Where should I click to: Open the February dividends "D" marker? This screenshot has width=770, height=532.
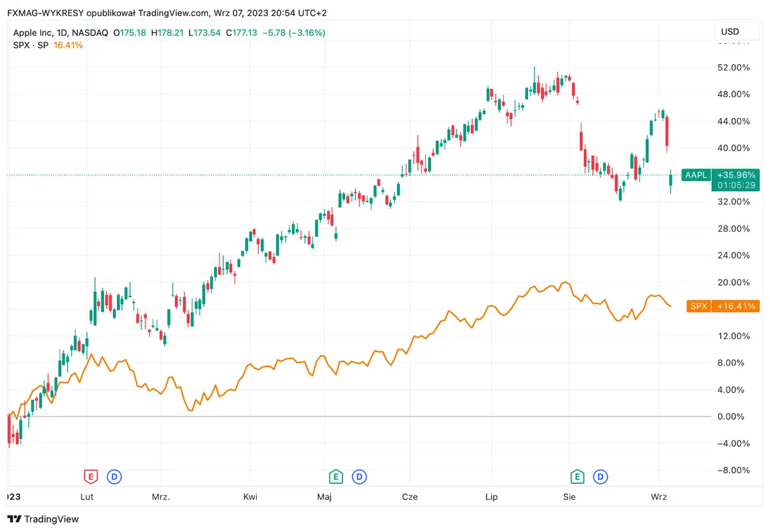[x=114, y=477]
